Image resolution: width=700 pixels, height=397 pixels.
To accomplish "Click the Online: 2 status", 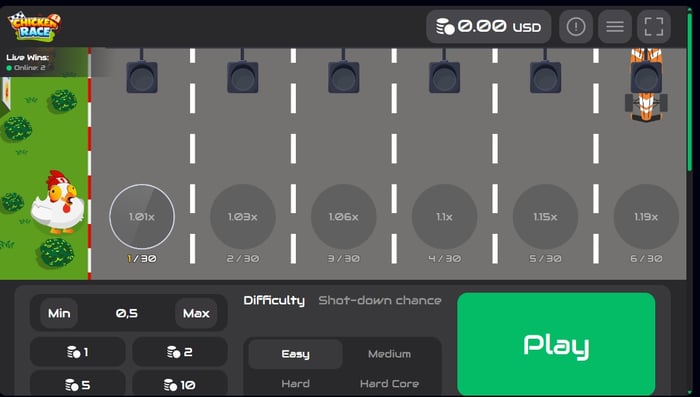I will point(26,68).
